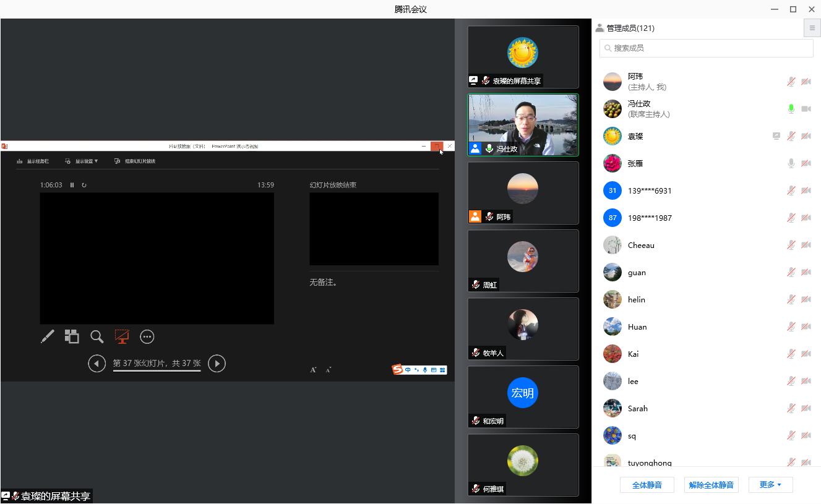Expand the 更多 dropdown button
This screenshot has width=821, height=504.
point(770,485)
